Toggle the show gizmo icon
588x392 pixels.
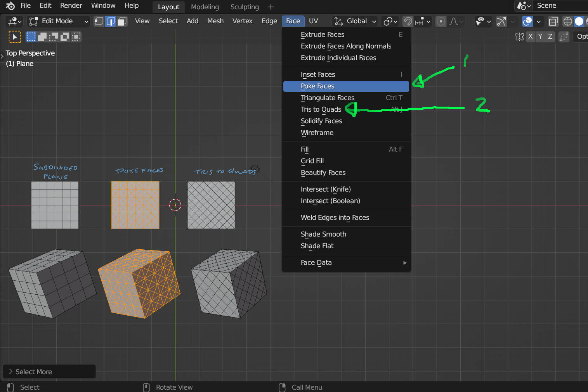coord(501,21)
